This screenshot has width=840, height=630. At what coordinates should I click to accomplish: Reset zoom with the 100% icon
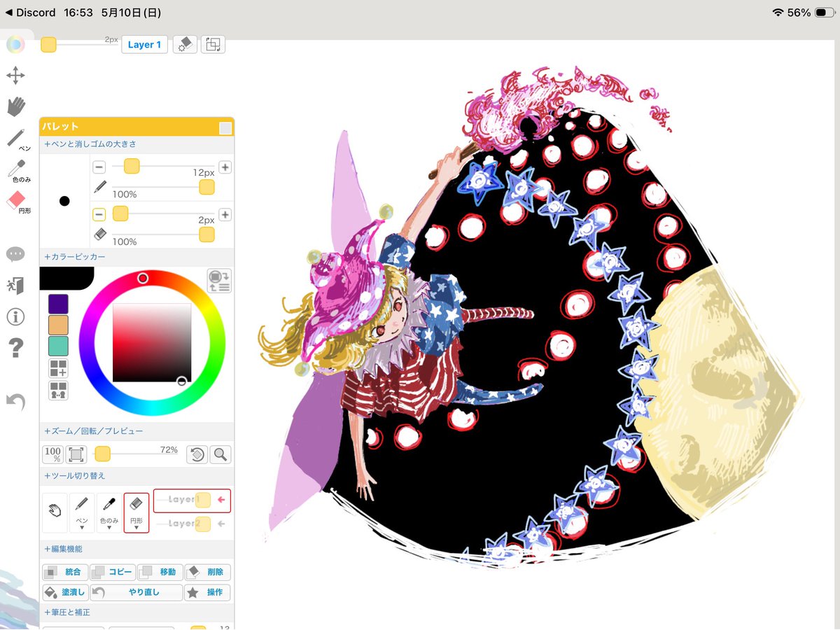pos(53,454)
